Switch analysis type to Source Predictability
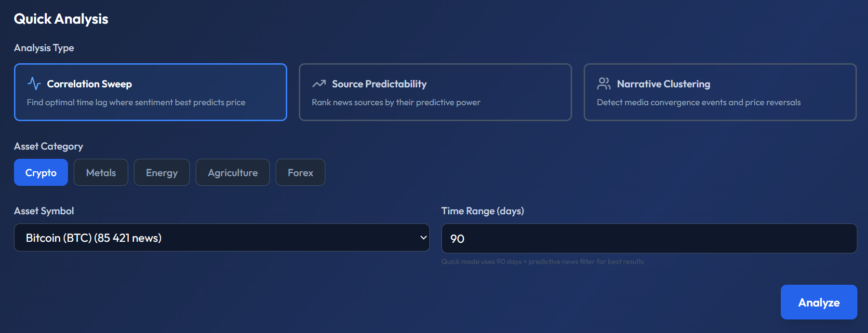The image size is (868, 333). [435, 92]
